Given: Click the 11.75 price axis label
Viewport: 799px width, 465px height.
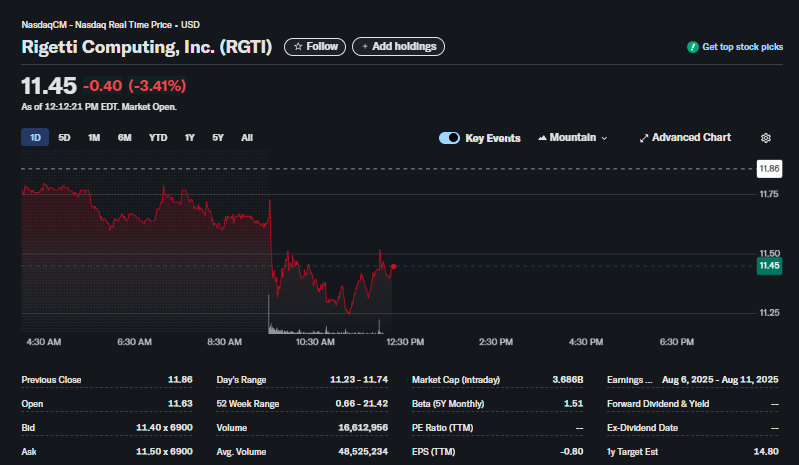Looking at the screenshot, I should [769, 194].
